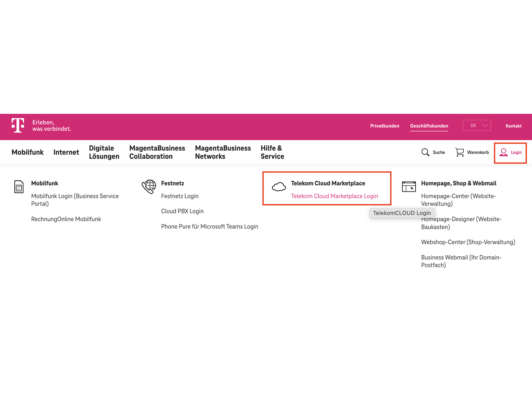This screenshot has width=532, height=399.
Task: Expand the DE language dropdown
Action: point(477,125)
